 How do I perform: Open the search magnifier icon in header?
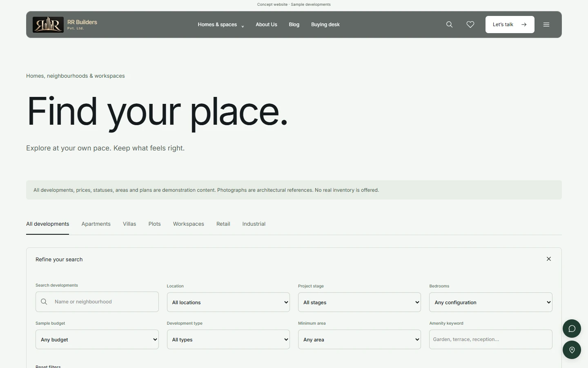449,25
